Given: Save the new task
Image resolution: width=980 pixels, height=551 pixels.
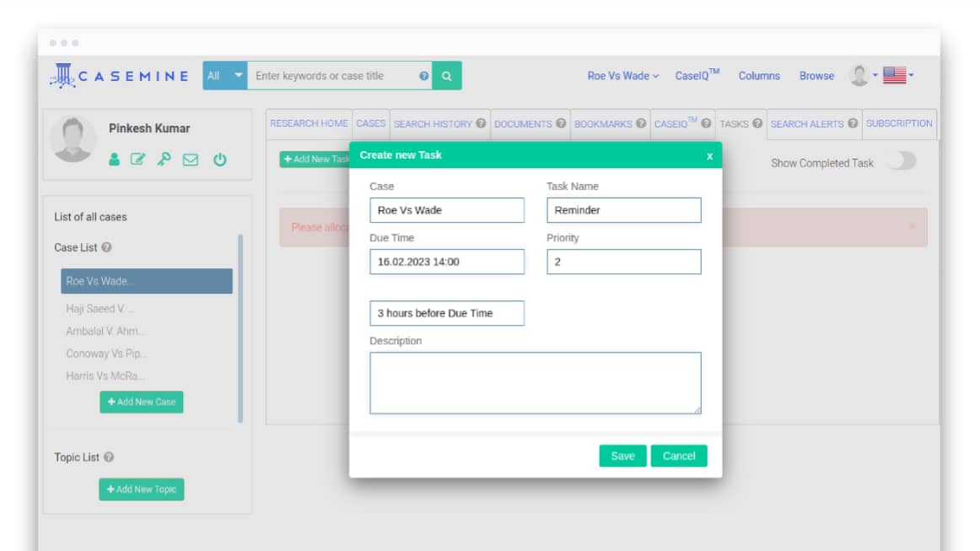Looking at the screenshot, I should [622, 456].
